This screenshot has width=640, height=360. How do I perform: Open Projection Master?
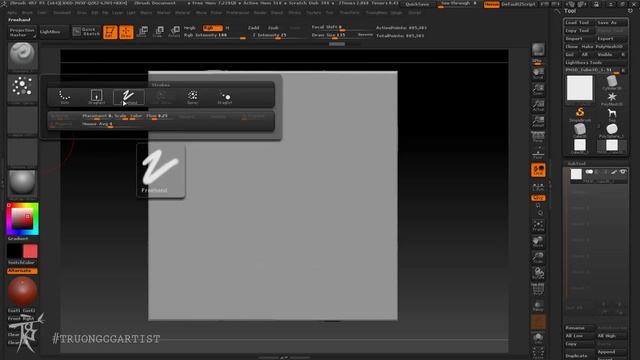(22, 32)
